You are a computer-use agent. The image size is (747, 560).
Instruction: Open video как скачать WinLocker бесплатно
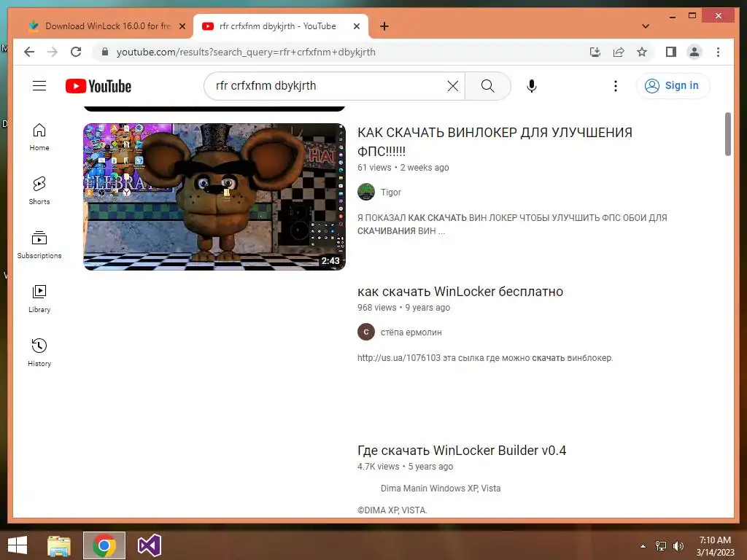[460, 292]
